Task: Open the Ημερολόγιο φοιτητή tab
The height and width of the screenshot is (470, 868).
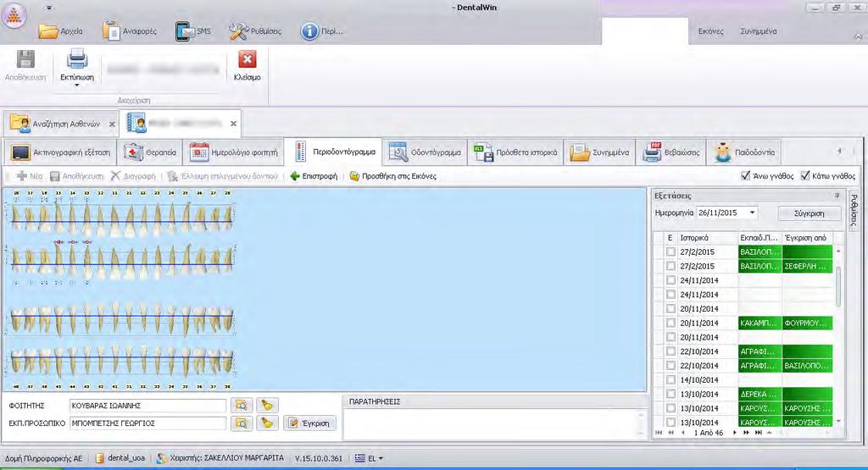Action: (233, 152)
